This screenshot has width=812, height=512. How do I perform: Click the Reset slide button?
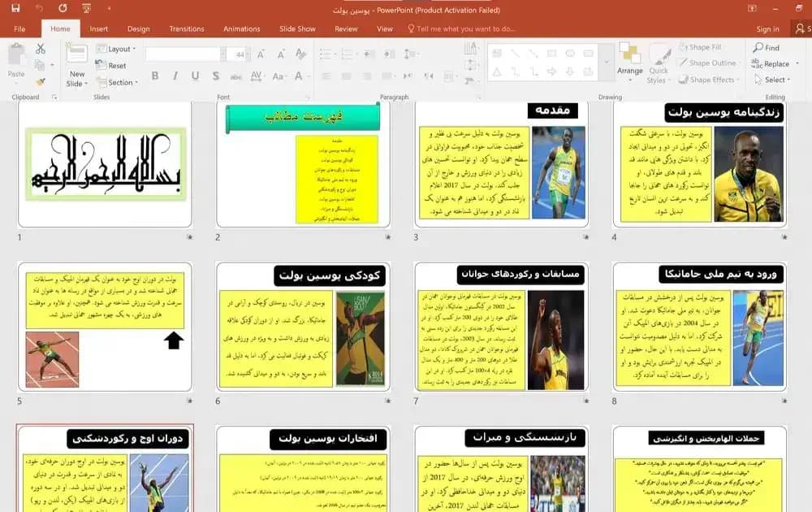[110, 65]
